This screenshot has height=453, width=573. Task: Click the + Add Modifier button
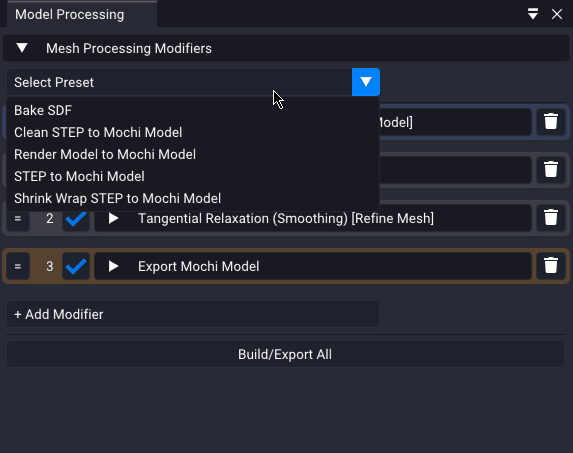(193, 314)
